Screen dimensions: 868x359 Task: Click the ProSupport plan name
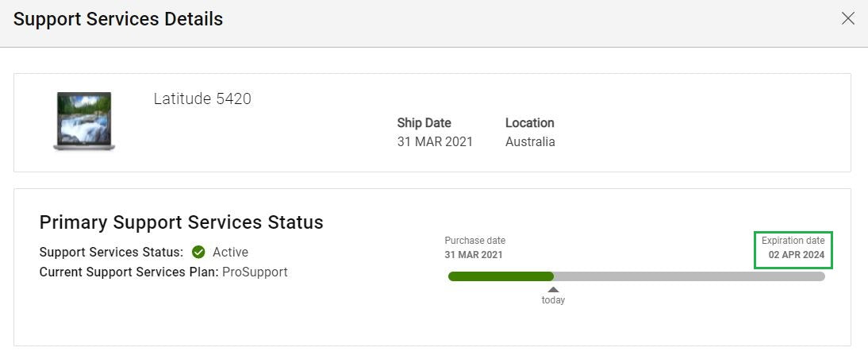pyautogui.click(x=255, y=272)
